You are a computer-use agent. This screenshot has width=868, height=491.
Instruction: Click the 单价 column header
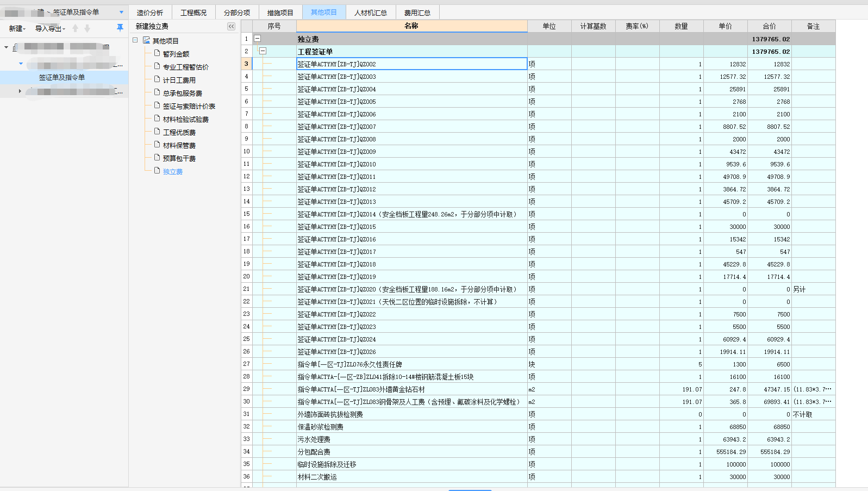coord(725,26)
